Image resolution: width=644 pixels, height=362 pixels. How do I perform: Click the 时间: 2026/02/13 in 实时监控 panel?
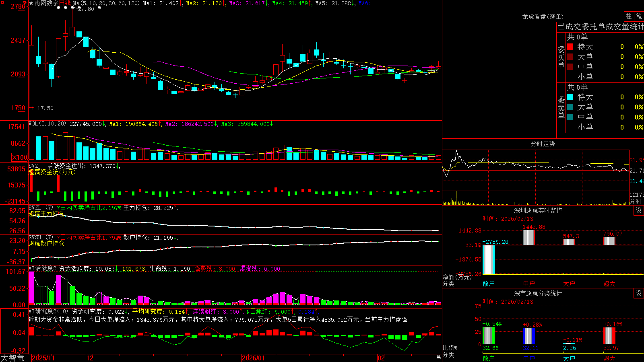click(x=508, y=219)
